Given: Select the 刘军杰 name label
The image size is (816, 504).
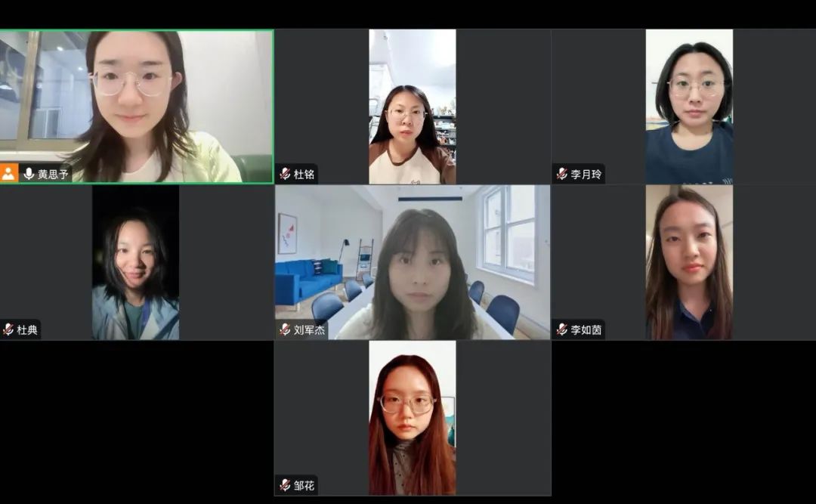Looking at the screenshot, I should pos(309,329).
